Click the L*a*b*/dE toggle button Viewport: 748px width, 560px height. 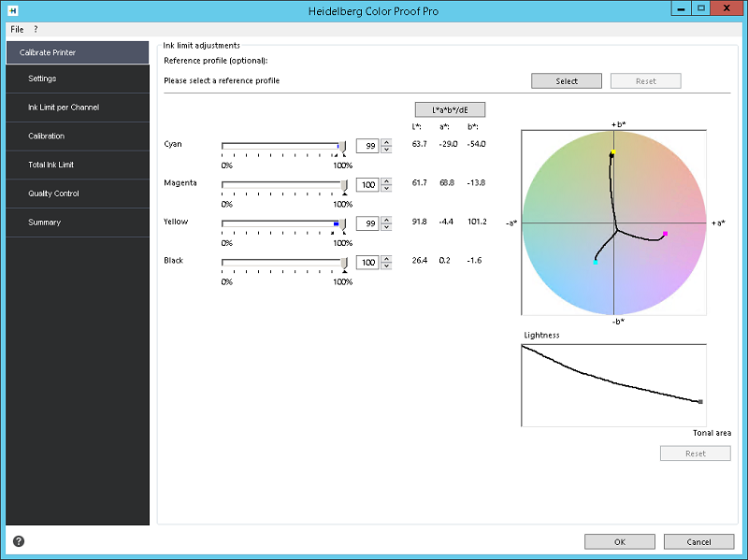[x=450, y=109]
